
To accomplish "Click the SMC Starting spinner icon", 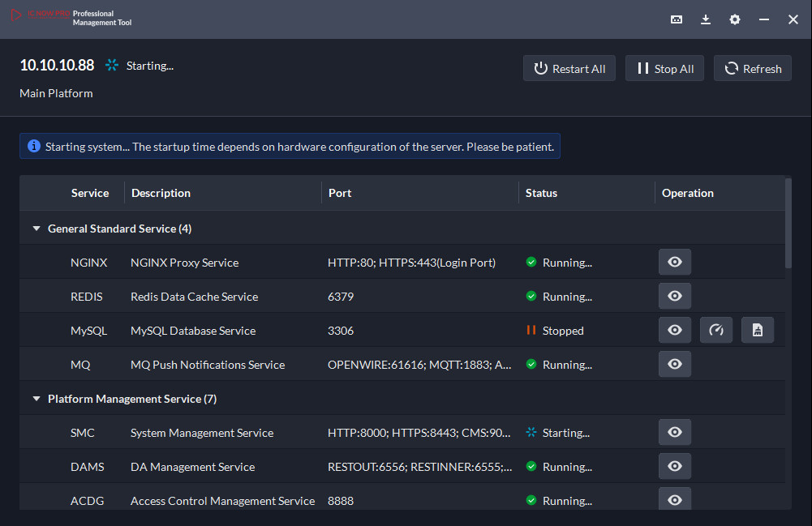I will click(531, 433).
